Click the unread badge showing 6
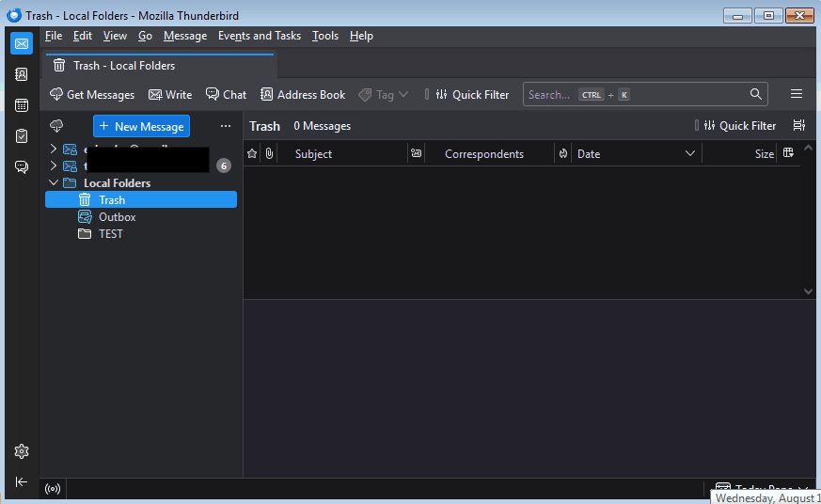 (224, 165)
